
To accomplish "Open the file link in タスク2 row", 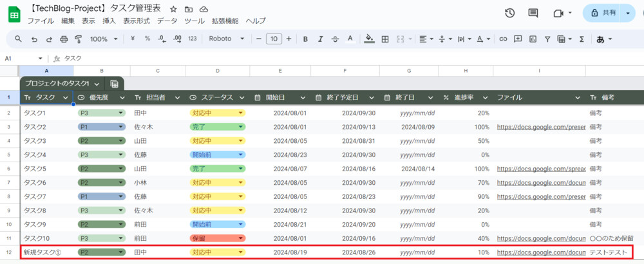I will (x=540, y=127).
